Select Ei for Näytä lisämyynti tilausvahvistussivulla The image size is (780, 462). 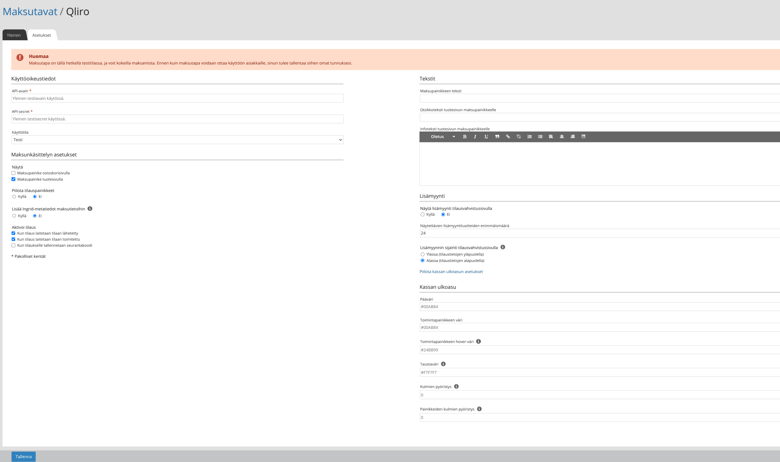tap(443, 214)
